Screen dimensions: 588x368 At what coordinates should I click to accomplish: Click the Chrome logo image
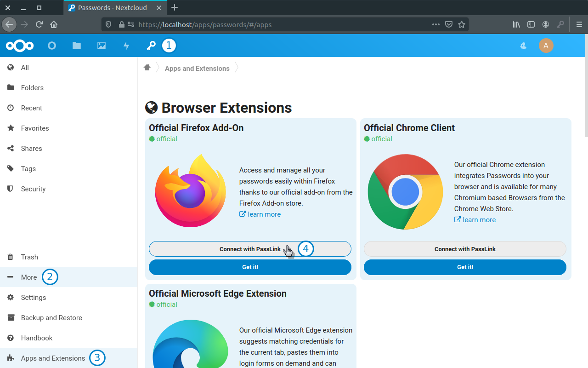[405, 192]
